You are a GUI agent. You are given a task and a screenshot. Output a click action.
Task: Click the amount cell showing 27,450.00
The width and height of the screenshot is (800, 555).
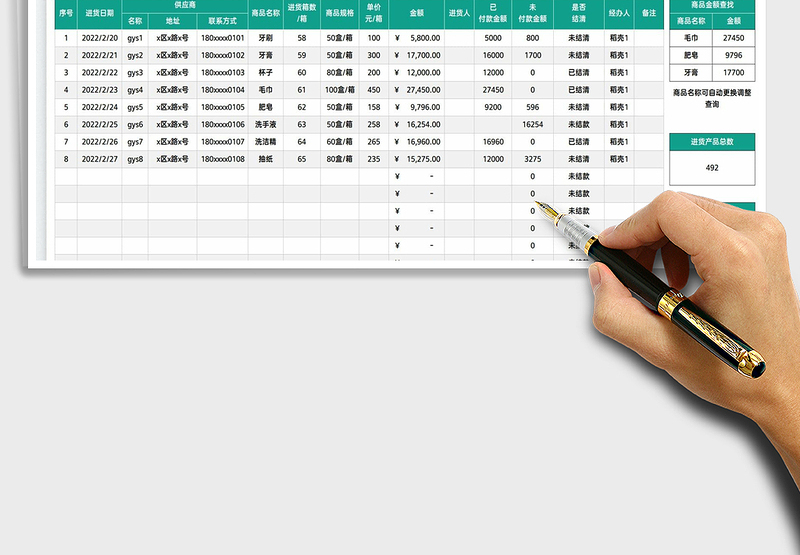[415, 90]
